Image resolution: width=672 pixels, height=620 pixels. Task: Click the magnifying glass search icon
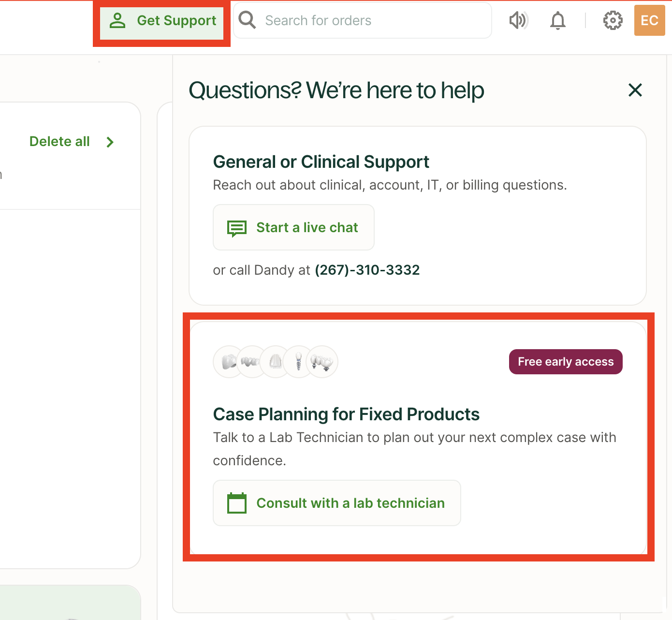click(x=247, y=20)
